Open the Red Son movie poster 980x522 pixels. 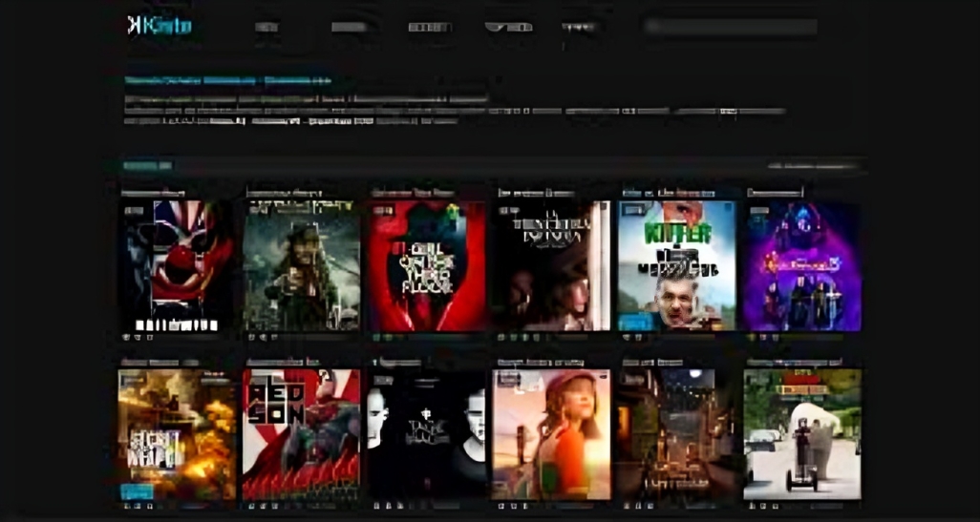301,434
